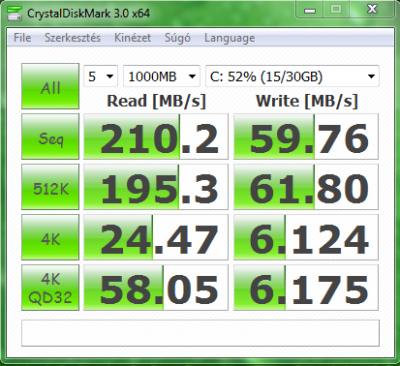Open the drive selection dropdown C: 52%

click(292, 76)
